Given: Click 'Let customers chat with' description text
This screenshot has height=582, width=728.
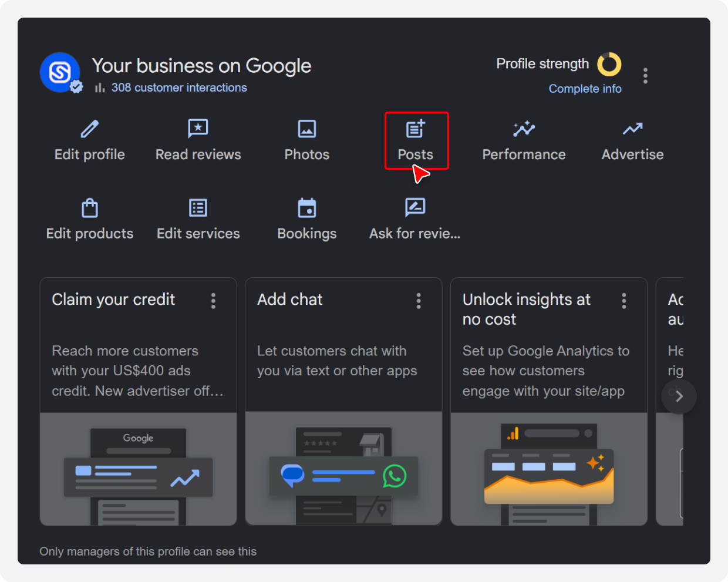Looking at the screenshot, I should pyautogui.click(x=337, y=361).
